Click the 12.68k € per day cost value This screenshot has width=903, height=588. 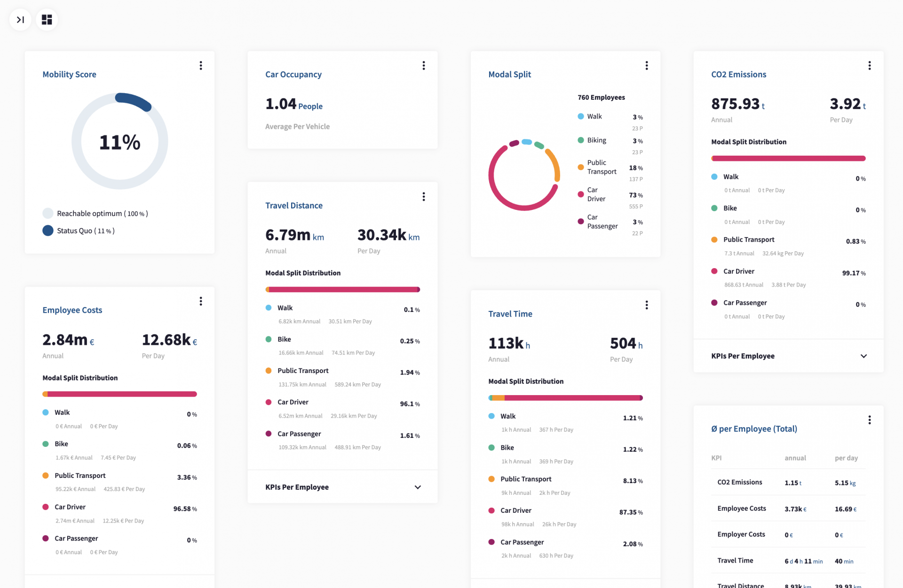[x=169, y=340]
